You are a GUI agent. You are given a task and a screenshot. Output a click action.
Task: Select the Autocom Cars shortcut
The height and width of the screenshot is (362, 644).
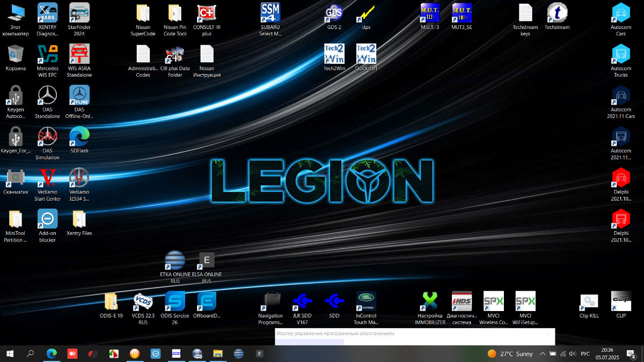click(621, 12)
